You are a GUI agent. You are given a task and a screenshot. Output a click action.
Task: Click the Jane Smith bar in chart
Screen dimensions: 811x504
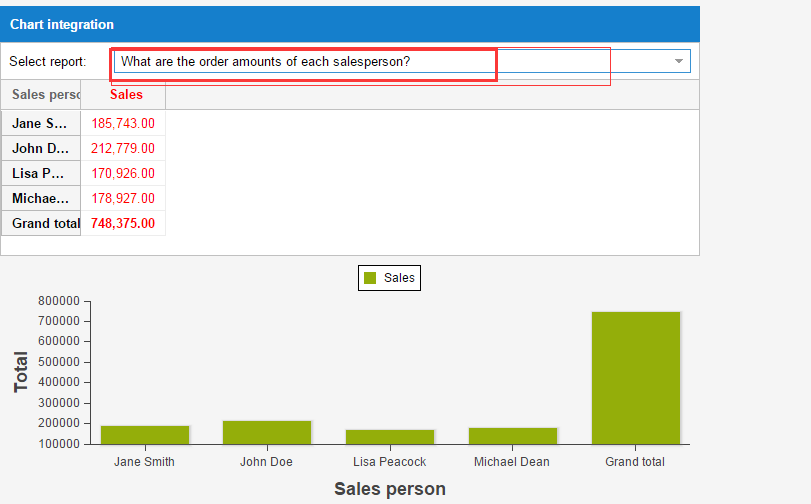[145, 435]
